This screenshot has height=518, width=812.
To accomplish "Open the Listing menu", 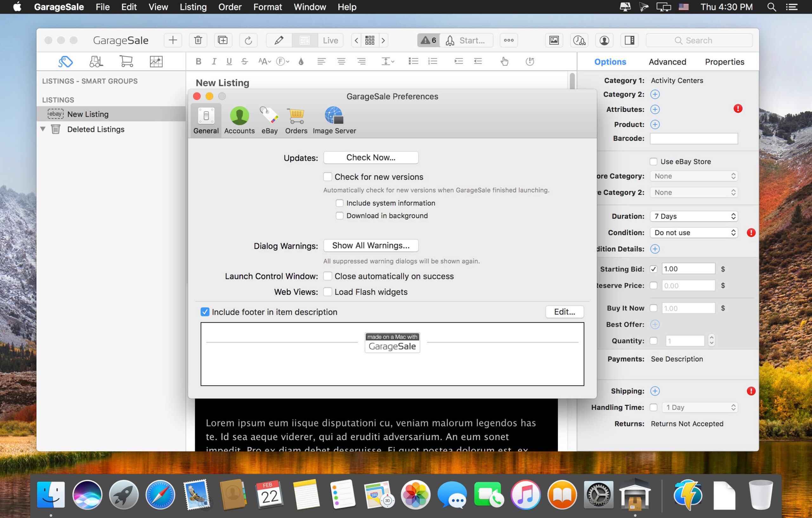I will click(193, 7).
